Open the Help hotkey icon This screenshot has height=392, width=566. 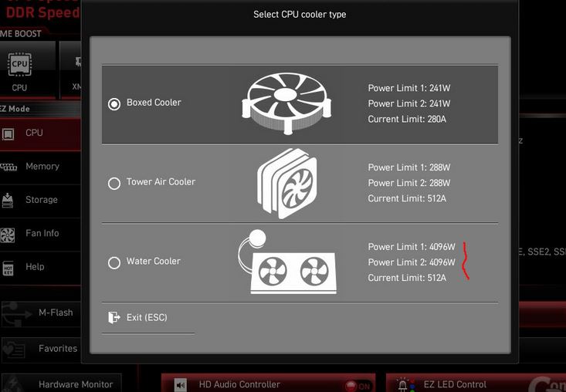point(8,268)
